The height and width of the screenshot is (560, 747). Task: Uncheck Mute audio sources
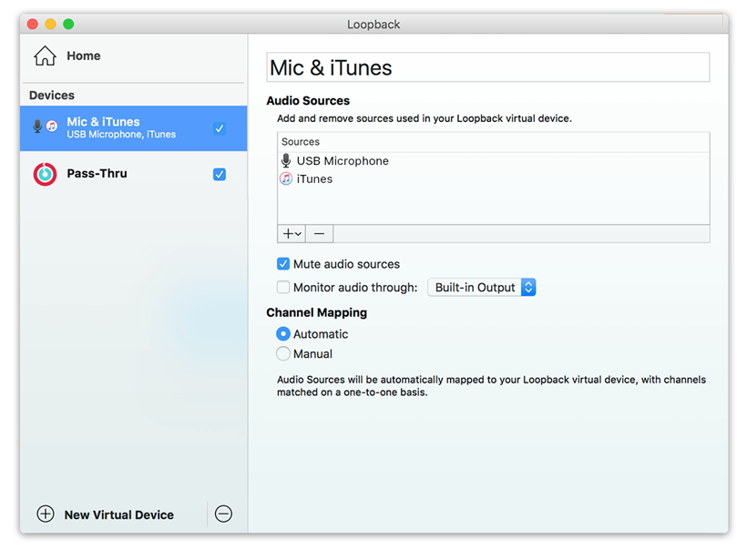pyautogui.click(x=283, y=264)
